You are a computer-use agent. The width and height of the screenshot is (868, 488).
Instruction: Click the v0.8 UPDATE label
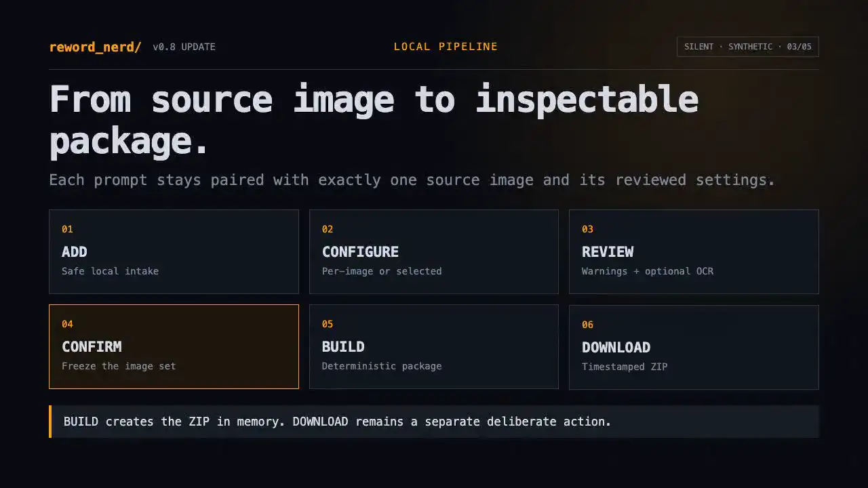tap(184, 47)
